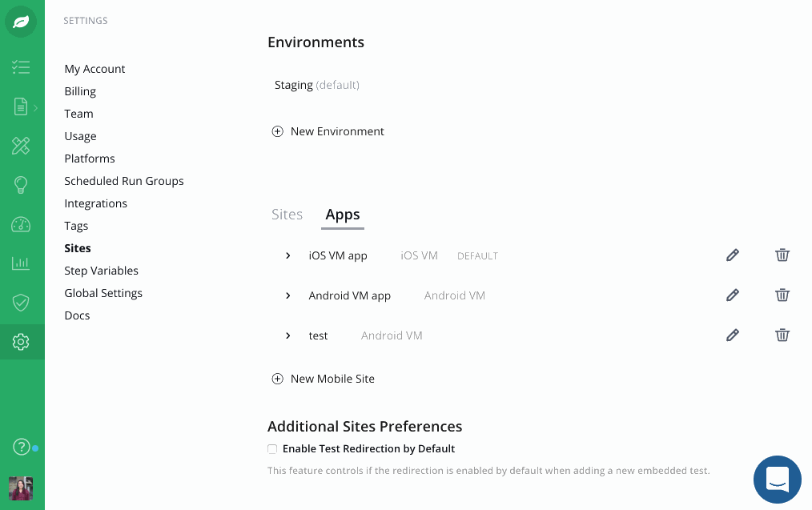812x510 pixels.
Task: Open the lightbulb insights sidebar icon
Action: tap(21, 185)
